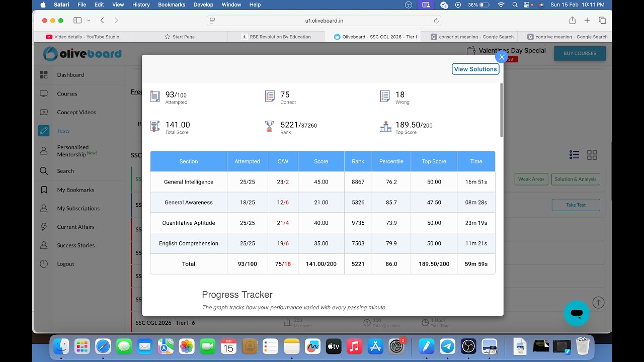Switch to RBE Revolution By Education tab
The image size is (644, 362).
tap(276, 37)
